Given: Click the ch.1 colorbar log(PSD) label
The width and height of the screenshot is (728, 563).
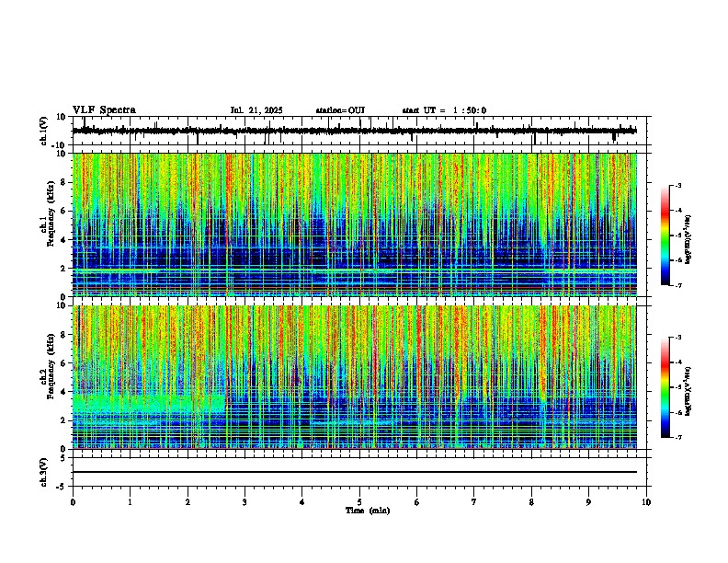Looking at the screenshot, I should click(x=688, y=240).
